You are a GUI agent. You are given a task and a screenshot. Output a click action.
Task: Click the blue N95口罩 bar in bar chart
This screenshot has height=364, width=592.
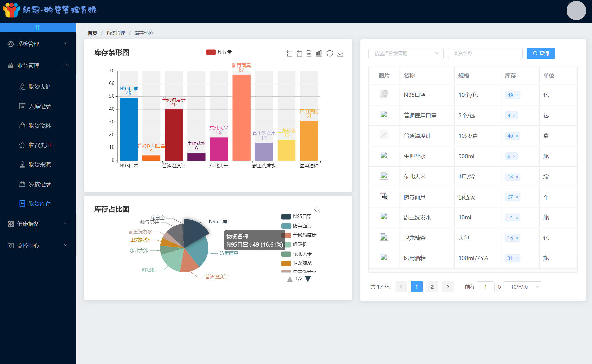pos(129,129)
